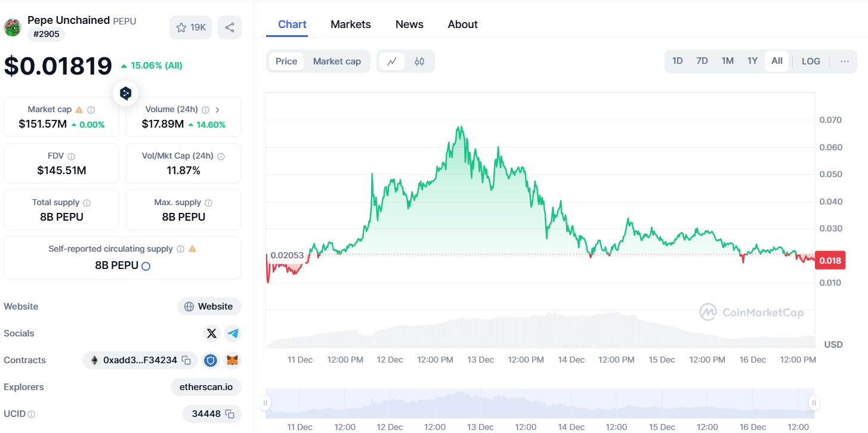Select the Price chart toggle
Image resolution: width=868 pixels, height=433 pixels.
[x=286, y=61]
